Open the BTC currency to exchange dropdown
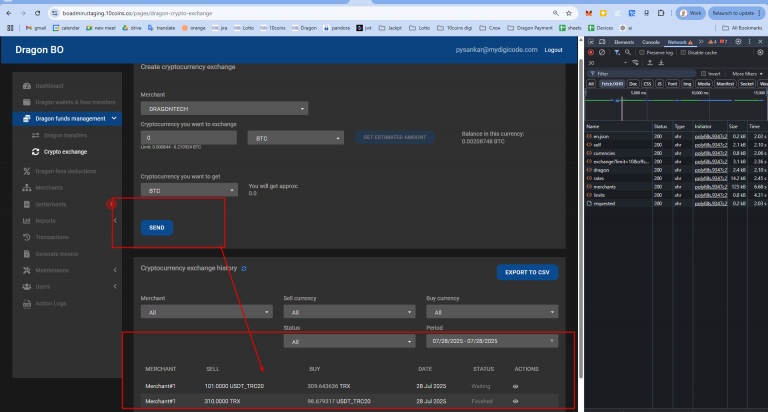 point(295,138)
